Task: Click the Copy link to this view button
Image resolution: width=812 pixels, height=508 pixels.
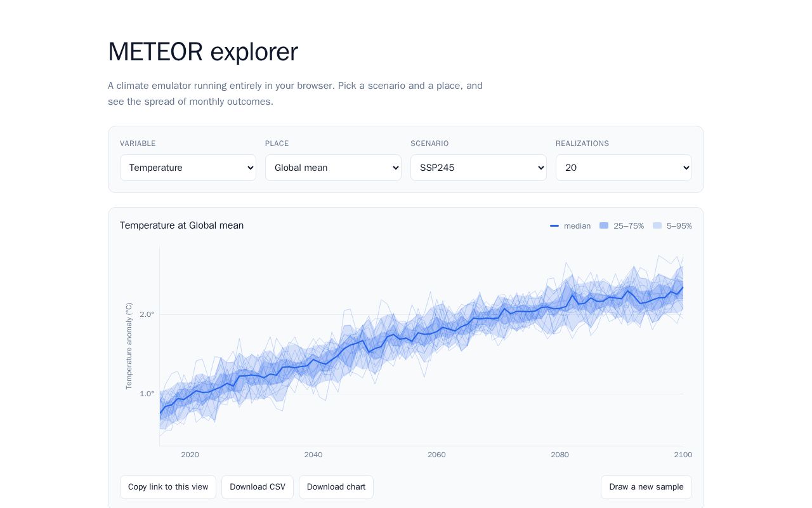Action: coord(168,487)
